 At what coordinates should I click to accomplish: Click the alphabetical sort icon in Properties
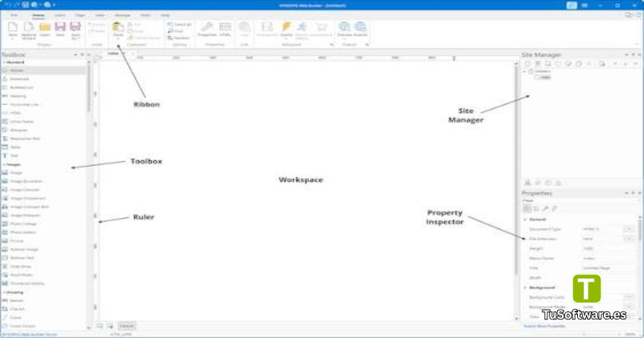pos(536,208)
